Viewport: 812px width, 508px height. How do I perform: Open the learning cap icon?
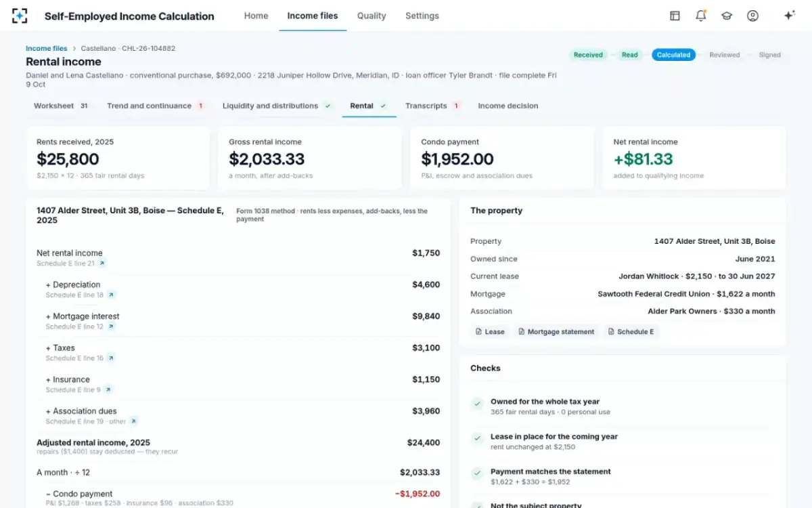click(x=727, y=16)
